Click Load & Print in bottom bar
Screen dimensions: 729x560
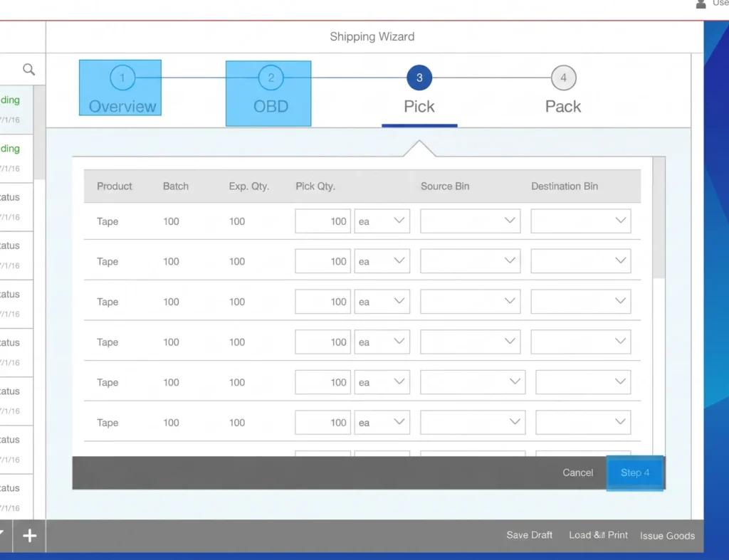[x=598, y=535]
